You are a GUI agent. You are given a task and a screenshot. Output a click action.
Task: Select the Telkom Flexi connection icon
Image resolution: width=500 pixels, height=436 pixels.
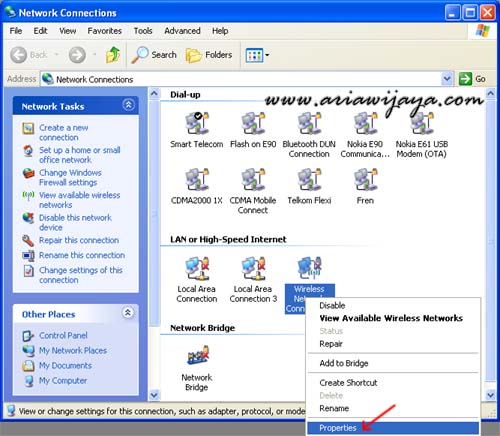click(x=309, y=179)
